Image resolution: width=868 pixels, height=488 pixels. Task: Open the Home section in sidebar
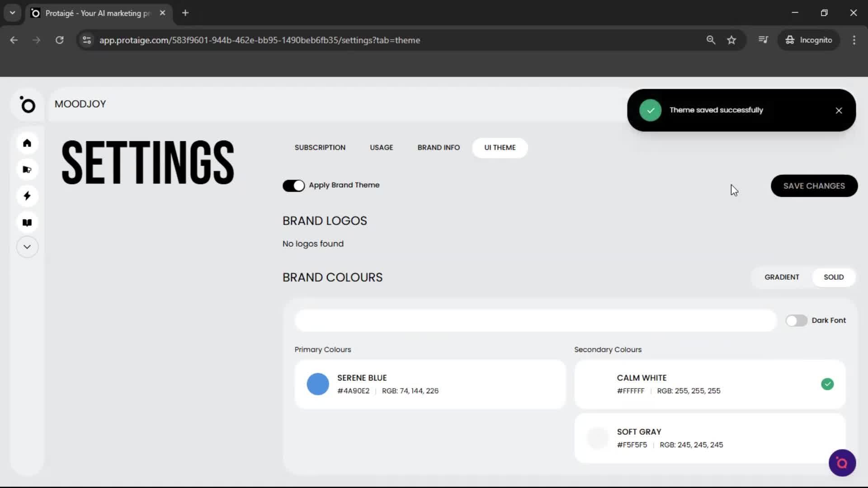[27, 143]
